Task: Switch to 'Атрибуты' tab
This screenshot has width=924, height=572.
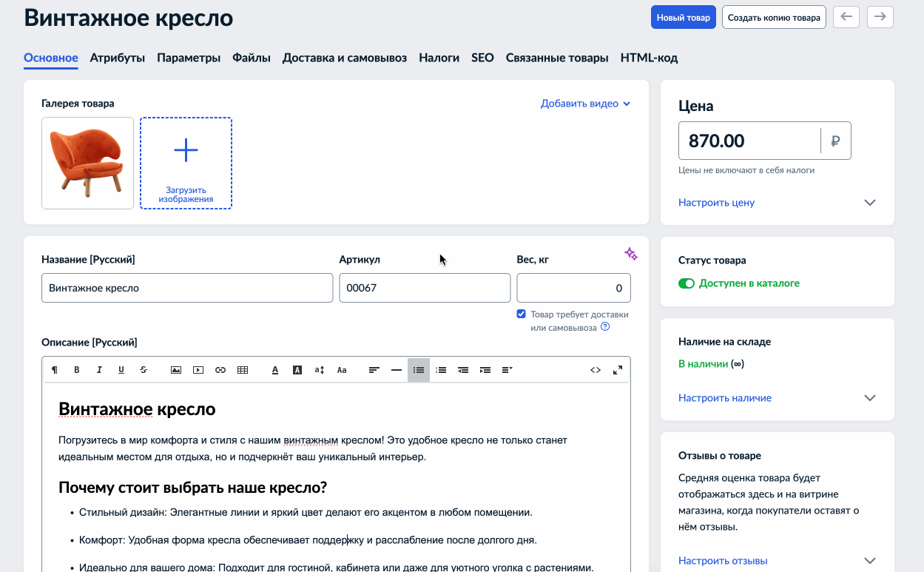Action: click(118, 58)
